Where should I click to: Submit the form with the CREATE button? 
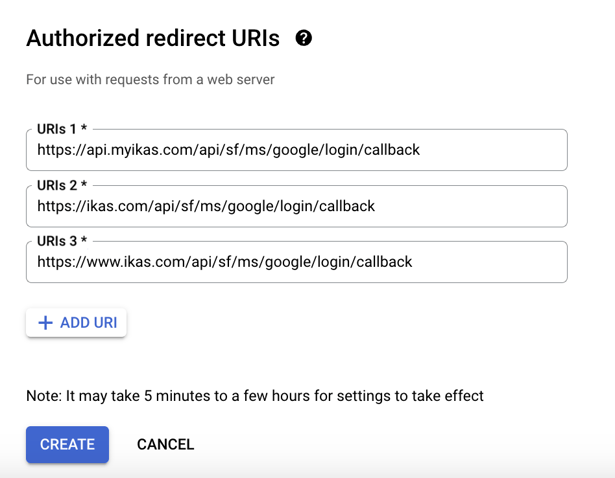click(x=67, y=444)
